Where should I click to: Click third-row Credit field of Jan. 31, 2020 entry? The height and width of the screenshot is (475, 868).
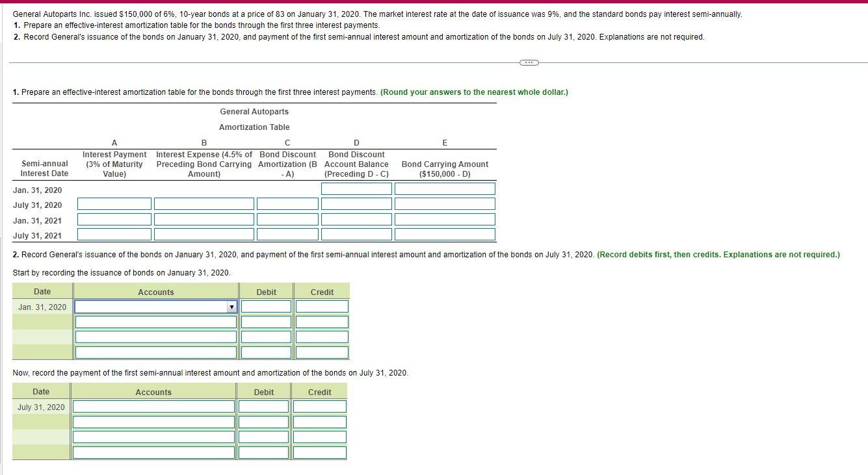point(322,337)
